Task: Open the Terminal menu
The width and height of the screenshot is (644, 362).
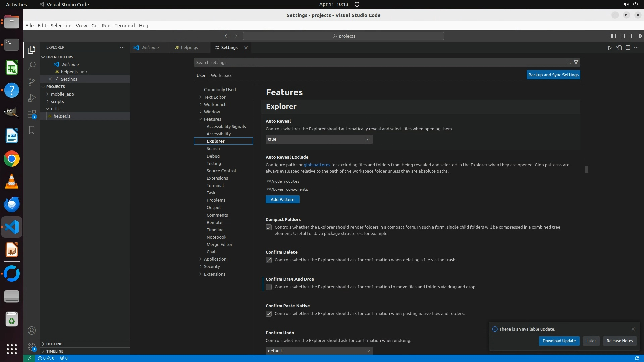Action: tap(124, 26)
